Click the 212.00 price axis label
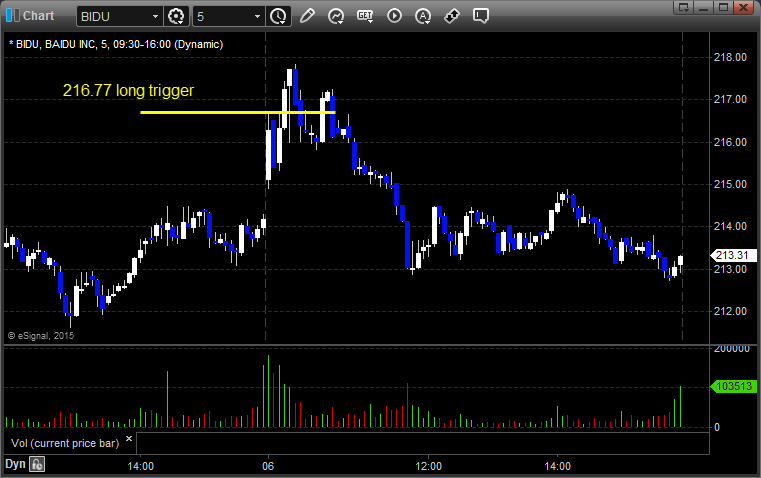This screenshot has width=761, height=478. 730,311
